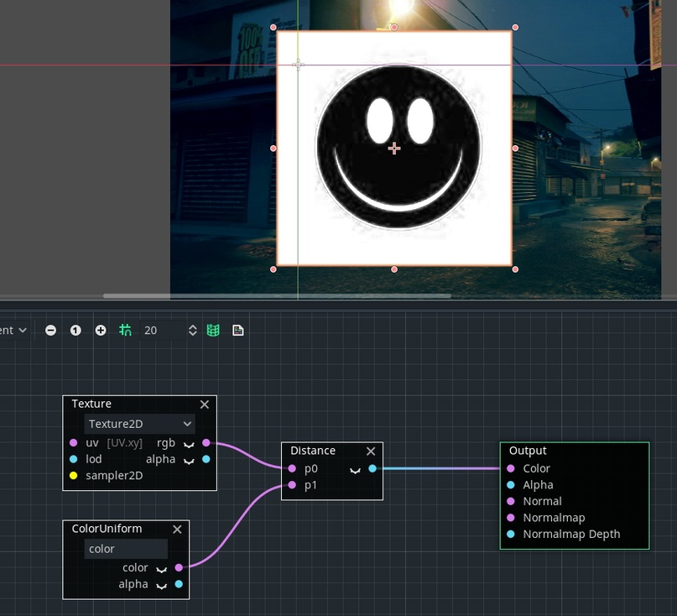This screenshot has height=616, width=677.
Task: Open the Texture2D type dropdown
Action: (139, 425)
